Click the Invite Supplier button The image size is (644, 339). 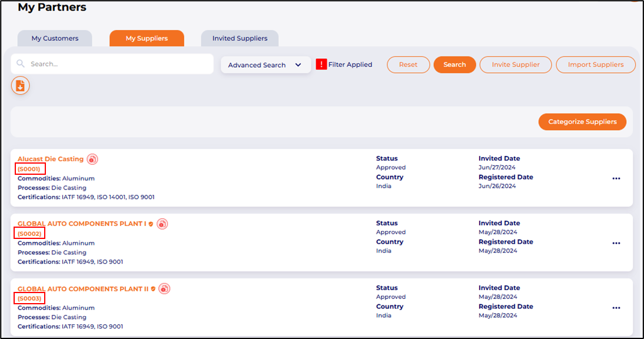click(x=516, y=65)
